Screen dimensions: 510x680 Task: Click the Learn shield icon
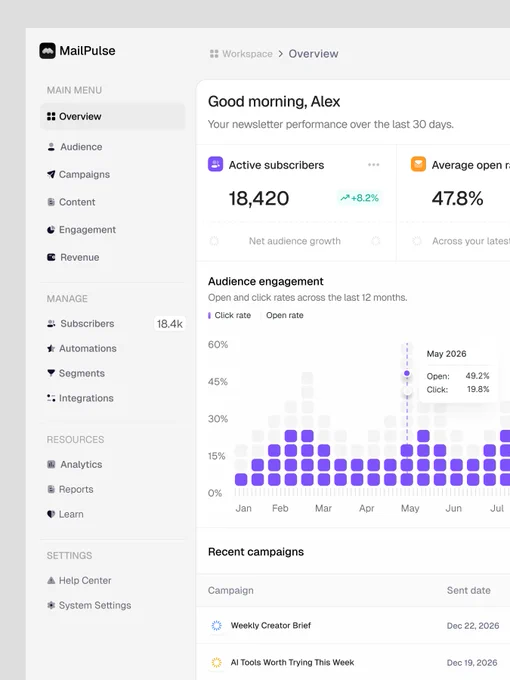point(51,514)
